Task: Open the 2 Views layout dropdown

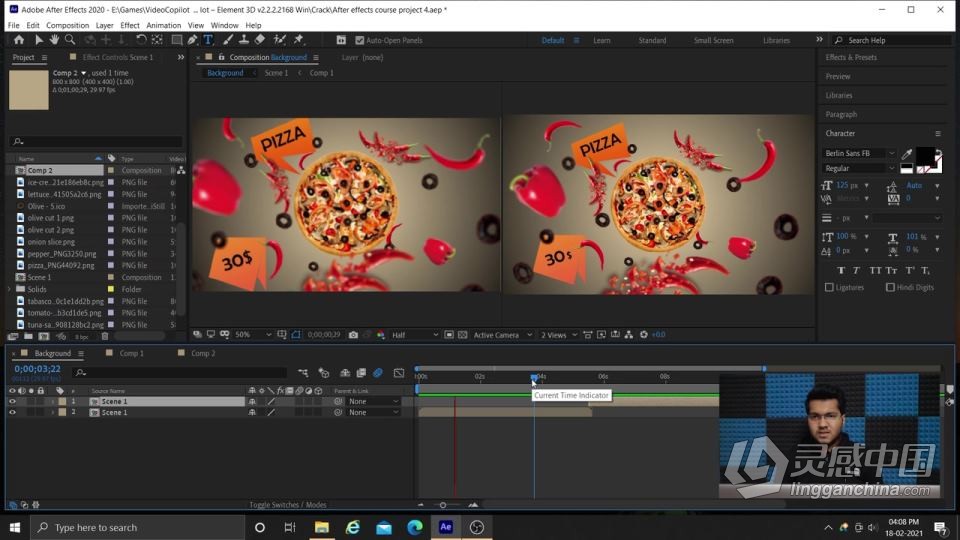Action: (558, 335)
